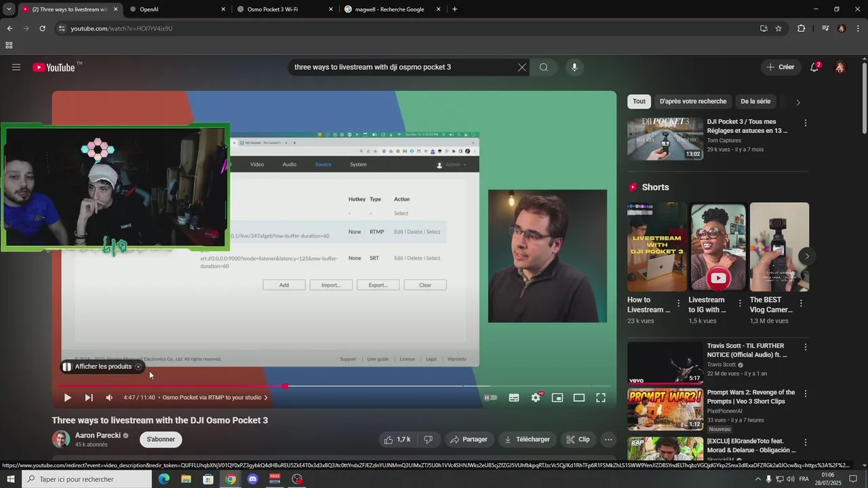
Task: Dismiss the 'Afficher les produits' chip
Action: [138, 367]
